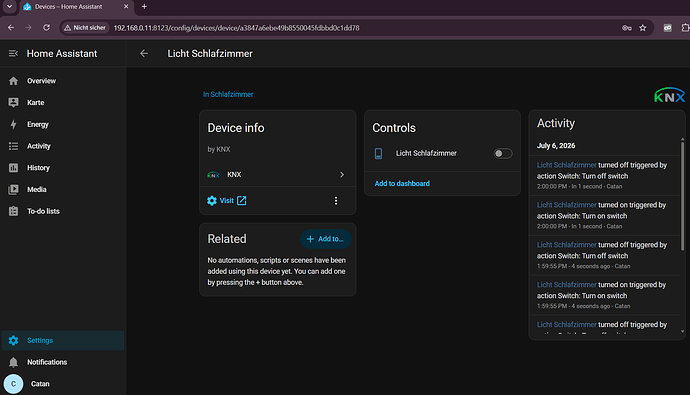Click the external link icon beside Visit
The image size is (690, 395).
pos(242,201)
